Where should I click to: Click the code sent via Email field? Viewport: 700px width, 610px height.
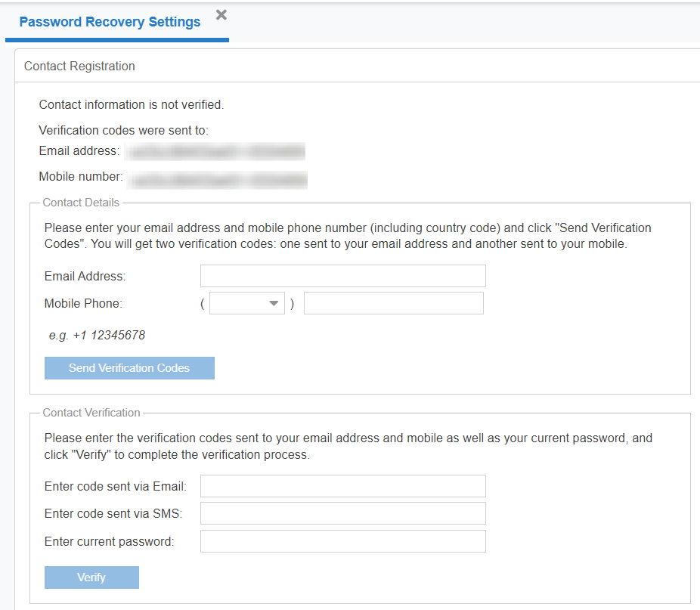(342, 486)
